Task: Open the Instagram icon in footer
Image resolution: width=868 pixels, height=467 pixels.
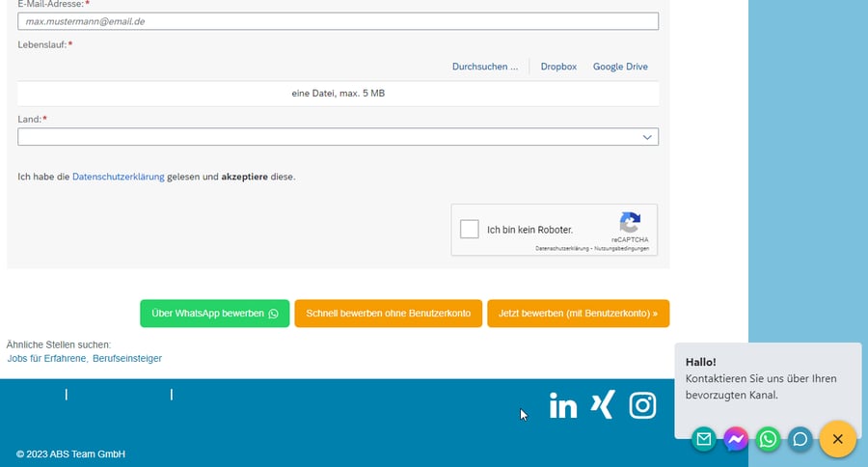Action: point(642,406)
